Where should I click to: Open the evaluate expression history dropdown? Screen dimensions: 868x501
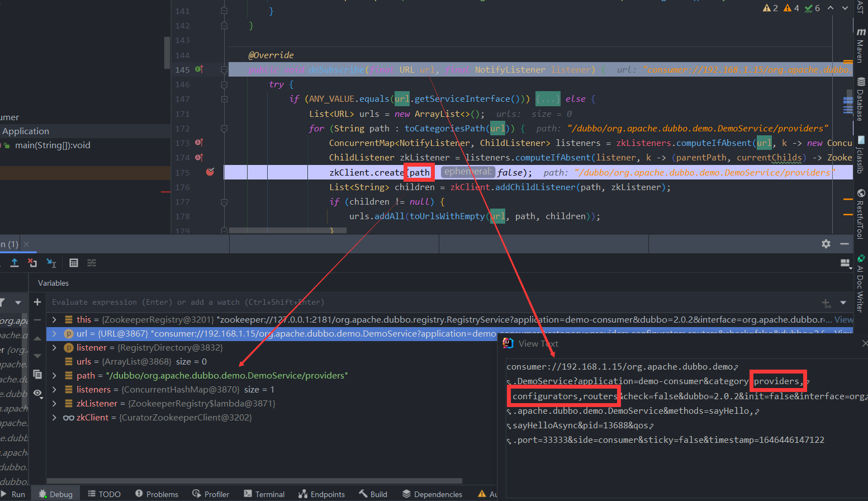coord(843,303)
